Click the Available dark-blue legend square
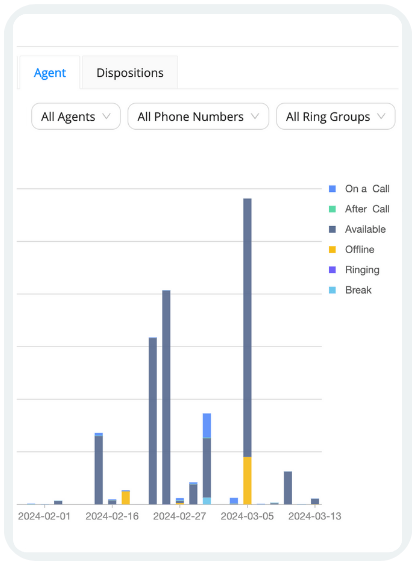 click(332, 229)
